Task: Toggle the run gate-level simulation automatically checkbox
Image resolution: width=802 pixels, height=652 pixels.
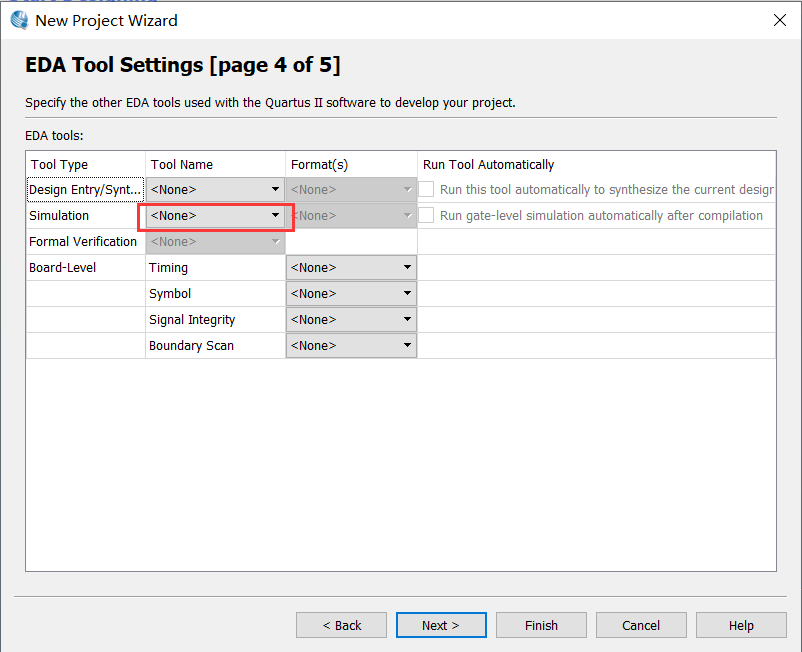Action: (426, 215)
